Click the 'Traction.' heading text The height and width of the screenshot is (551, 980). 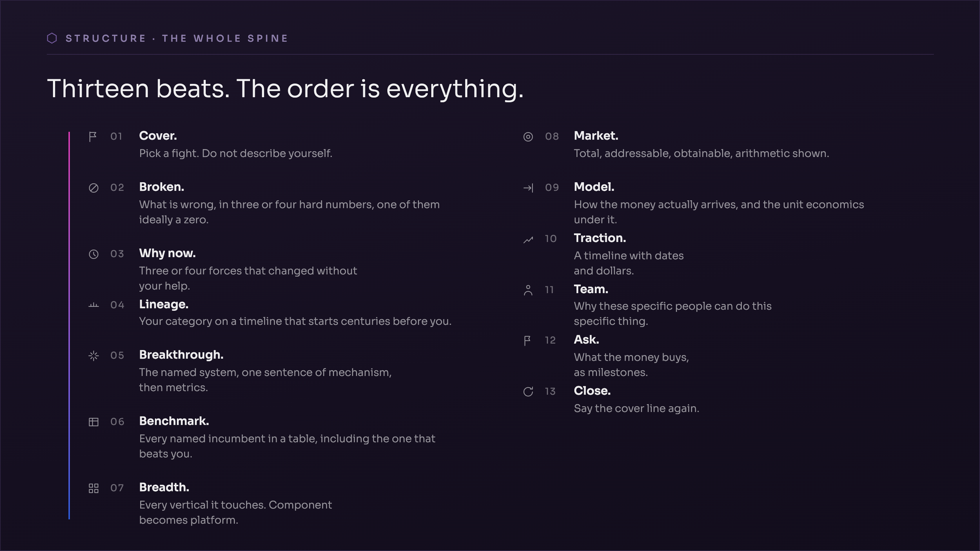point(600,238)
